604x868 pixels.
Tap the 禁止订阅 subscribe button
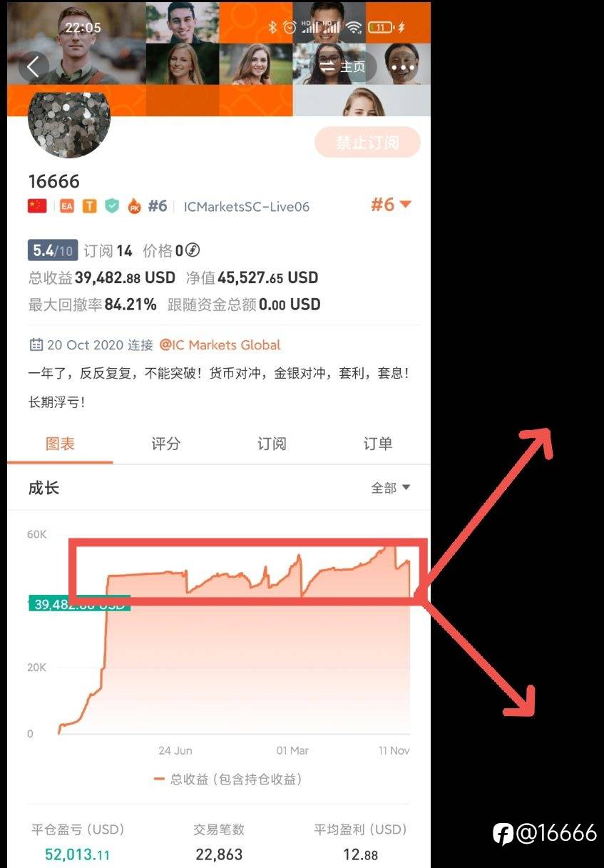[x=367, y=143]
